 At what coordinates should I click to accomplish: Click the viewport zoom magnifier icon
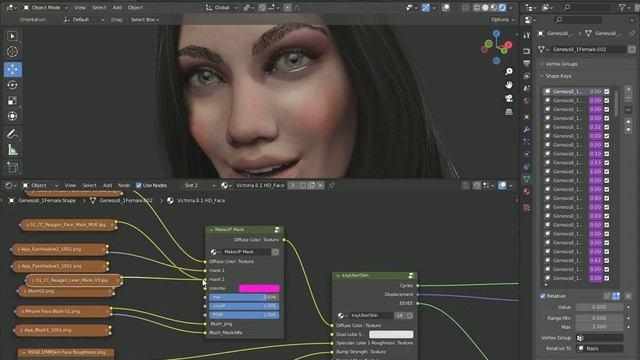pyautogui.click(x=509, y=72)
